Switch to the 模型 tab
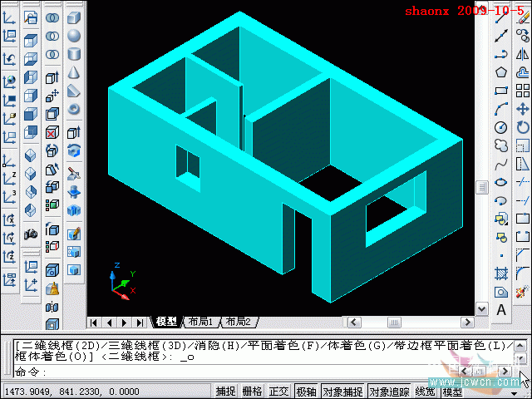Viewport: 532px width, 399px height. (x=166, y=322)
